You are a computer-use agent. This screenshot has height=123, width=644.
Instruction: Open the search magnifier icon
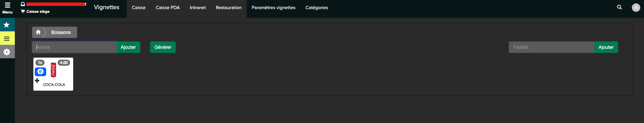(x=619, y=7)
